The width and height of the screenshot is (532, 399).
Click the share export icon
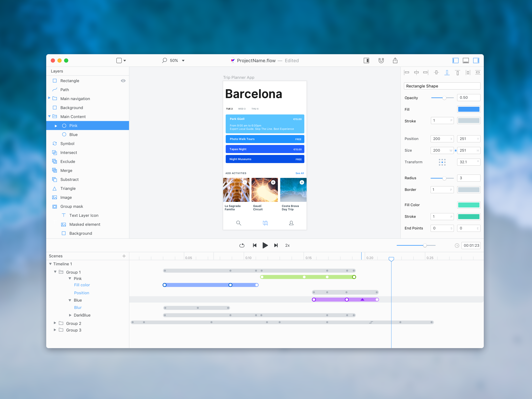point(395,60)
